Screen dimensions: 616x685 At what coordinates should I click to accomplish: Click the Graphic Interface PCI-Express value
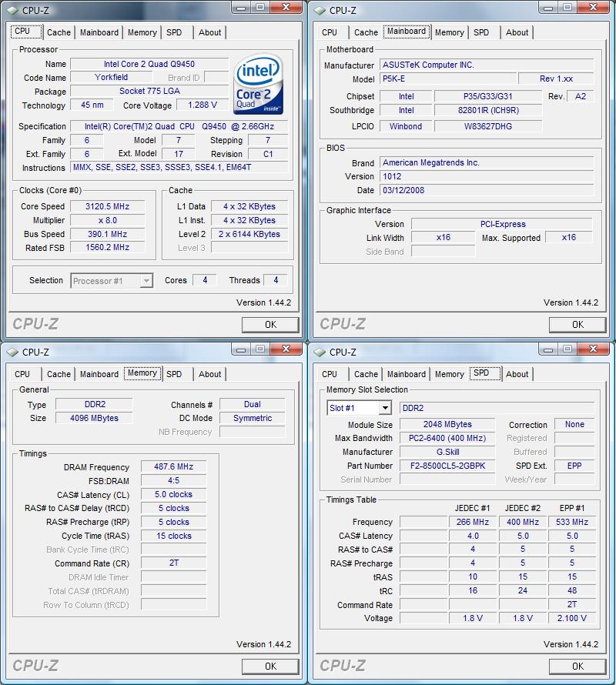[x=502, y=224]
